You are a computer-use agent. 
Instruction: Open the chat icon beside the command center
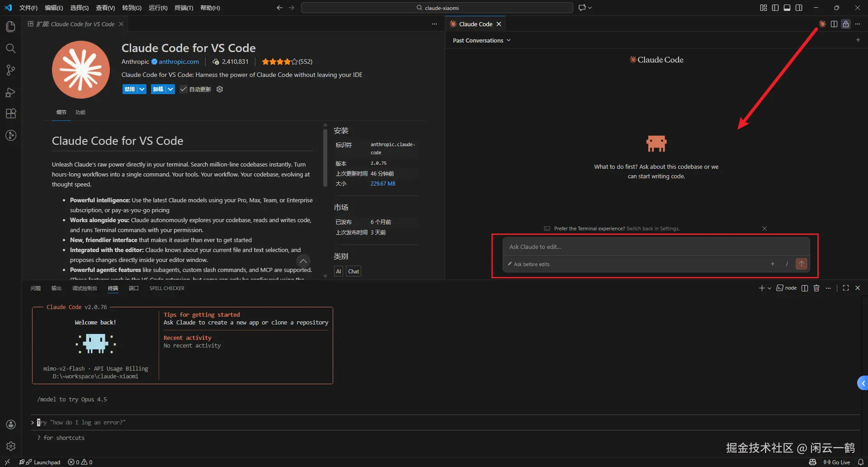(x=582, y=8)
